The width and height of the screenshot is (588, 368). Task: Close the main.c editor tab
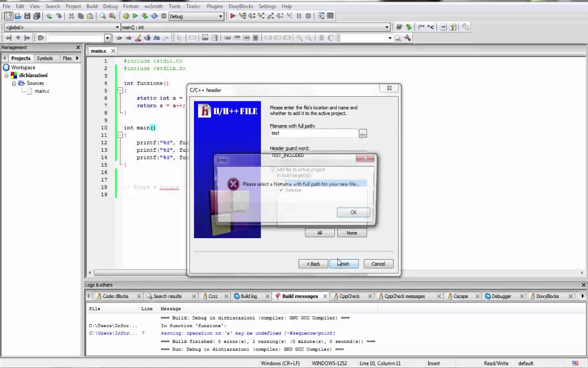point(113,51)
